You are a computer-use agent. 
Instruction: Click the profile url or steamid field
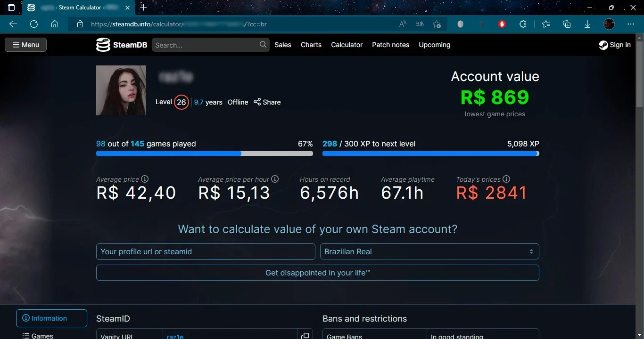pyautogui.click(x=206, y=251)
